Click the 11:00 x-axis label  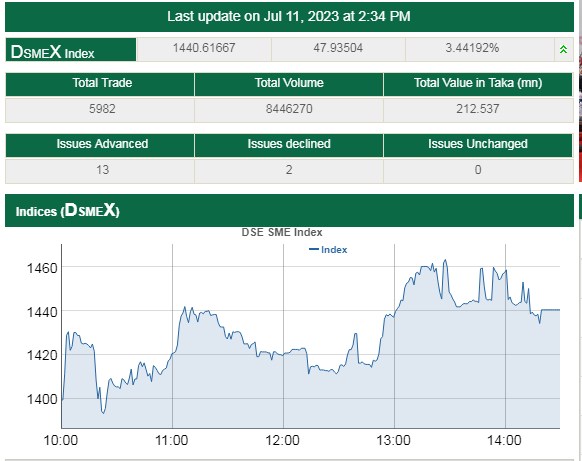[x=171, y=441]
